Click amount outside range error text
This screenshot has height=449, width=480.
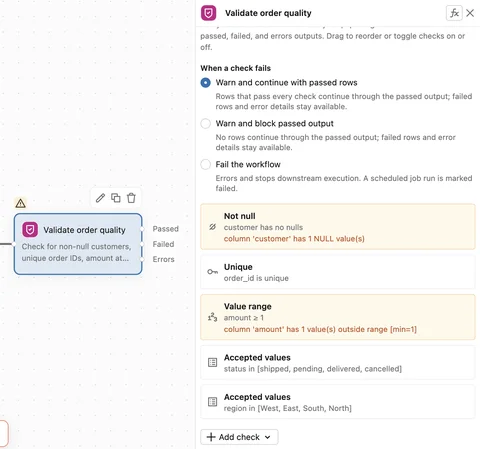point(320,329)
